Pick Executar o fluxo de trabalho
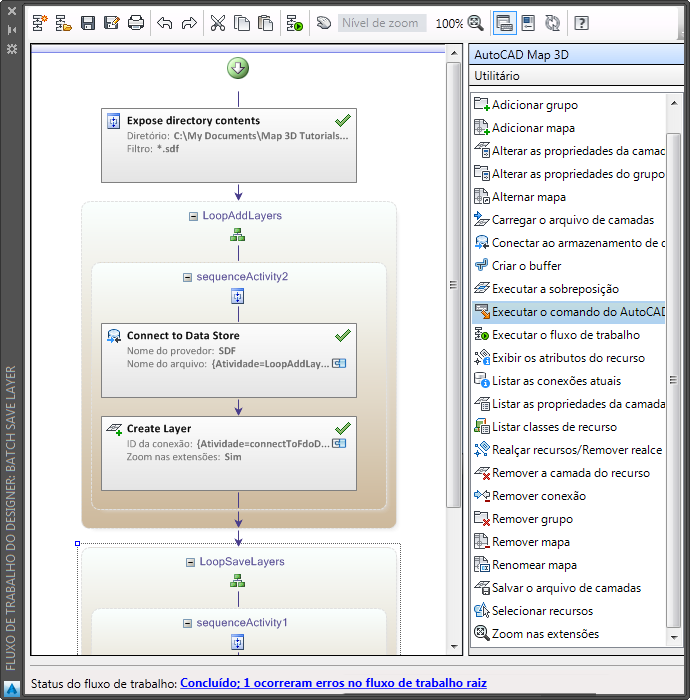Image resolution: width=690 pixels, height=700 pixels. pos(569,335)
